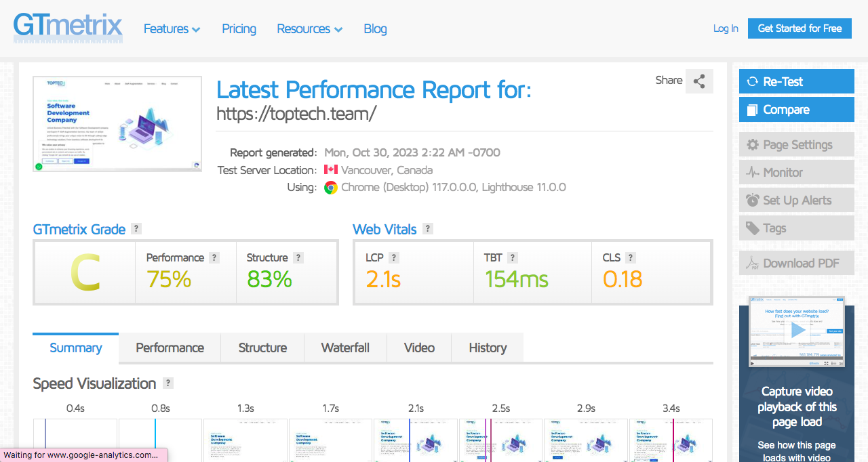Open the Features dropdown menu

coord(172,28)
